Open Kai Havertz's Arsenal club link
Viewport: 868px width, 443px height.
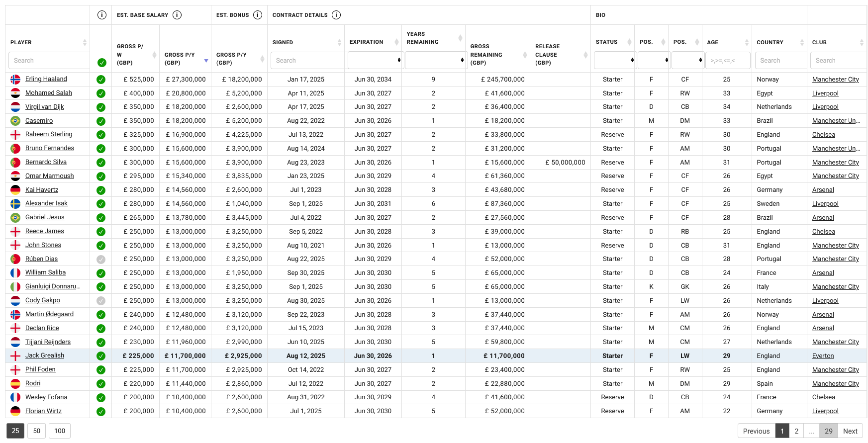coord(823,190)
